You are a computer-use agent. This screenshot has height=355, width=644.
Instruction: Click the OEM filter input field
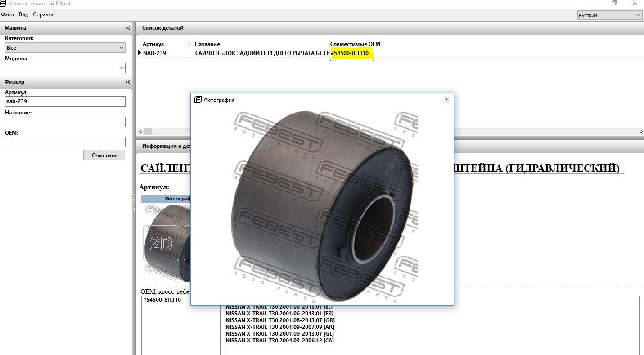(65, 142)
